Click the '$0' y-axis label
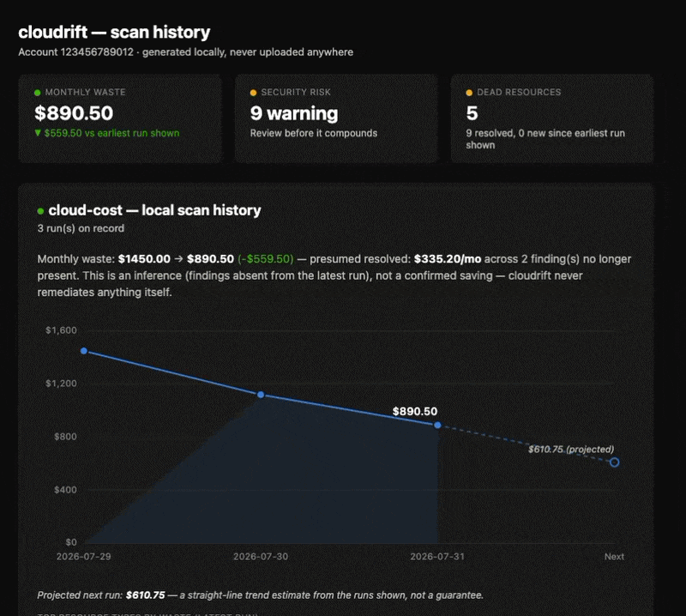This screenshot has height=616, width=686. coord(71,542)
